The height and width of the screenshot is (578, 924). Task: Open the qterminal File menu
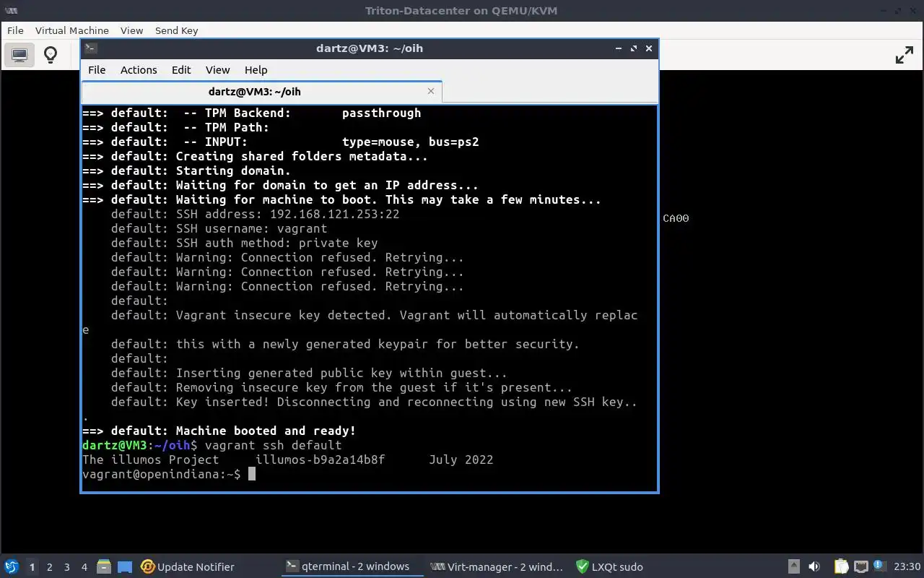click(x=97, y=70)
